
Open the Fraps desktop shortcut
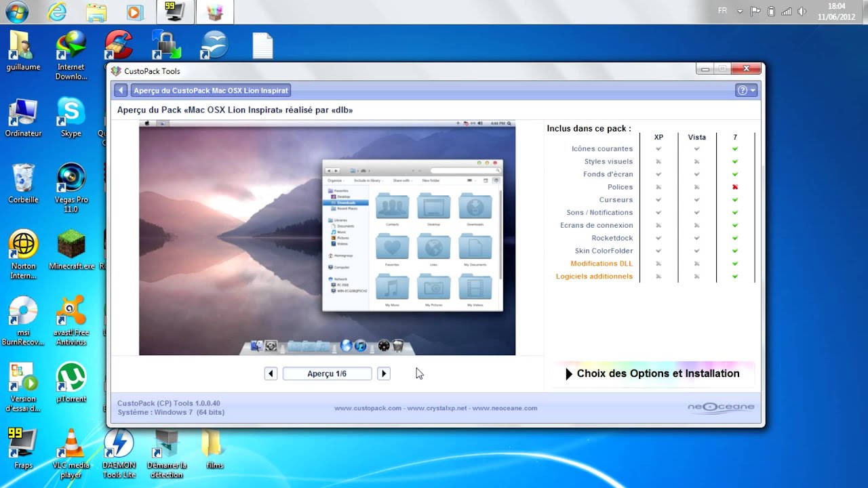tap(23, 449)
